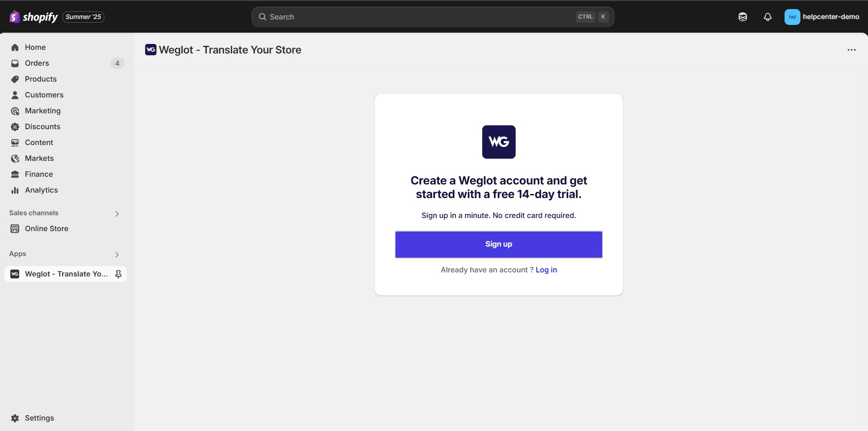
Task: Expand the Apps section
Action: [x=117, y=254]
